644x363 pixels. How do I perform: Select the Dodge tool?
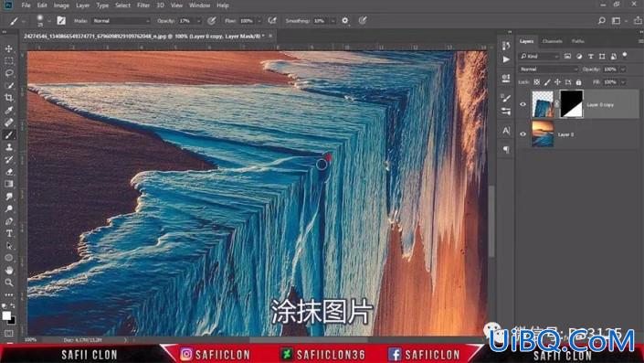point(8,208)
